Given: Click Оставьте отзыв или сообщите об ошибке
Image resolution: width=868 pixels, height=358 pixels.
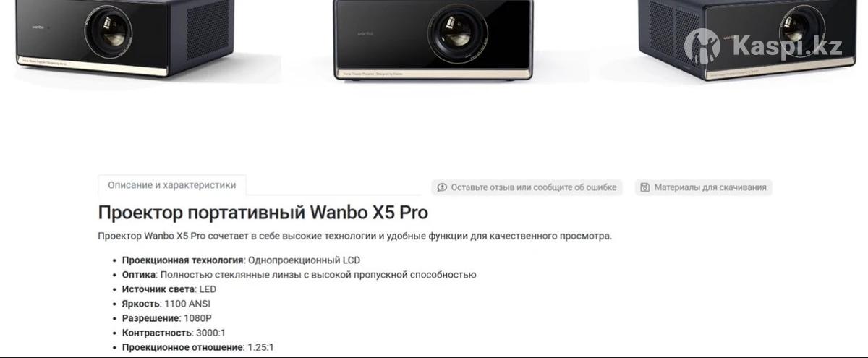Looking at the screenshot, I should [527, 187].
